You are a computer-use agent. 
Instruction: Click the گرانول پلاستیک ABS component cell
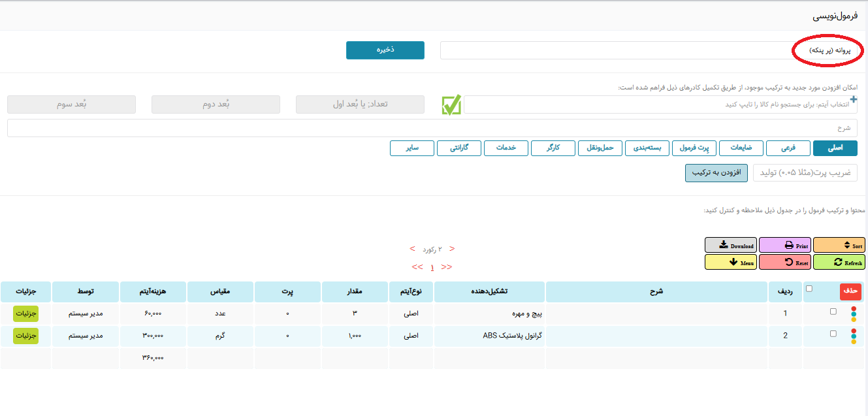(x=489, y=336)
